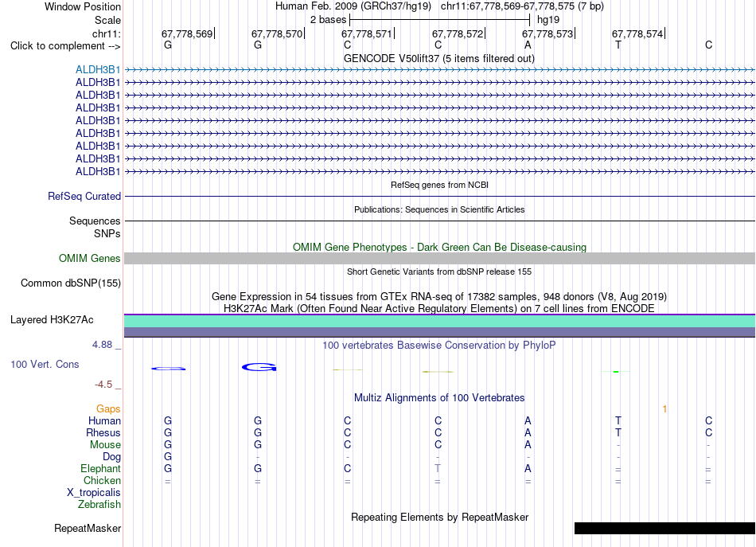
Task: Click base A in the reference sequence row
Action: pos(528,45)
